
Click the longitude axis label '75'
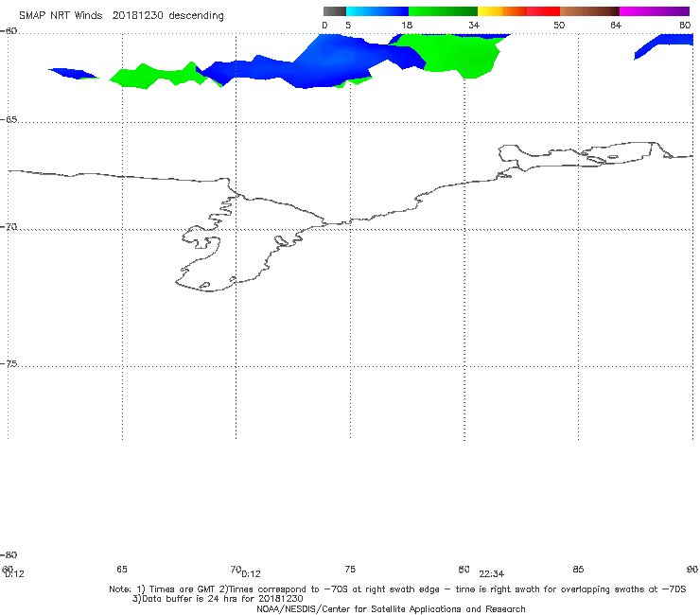(350, 569)
